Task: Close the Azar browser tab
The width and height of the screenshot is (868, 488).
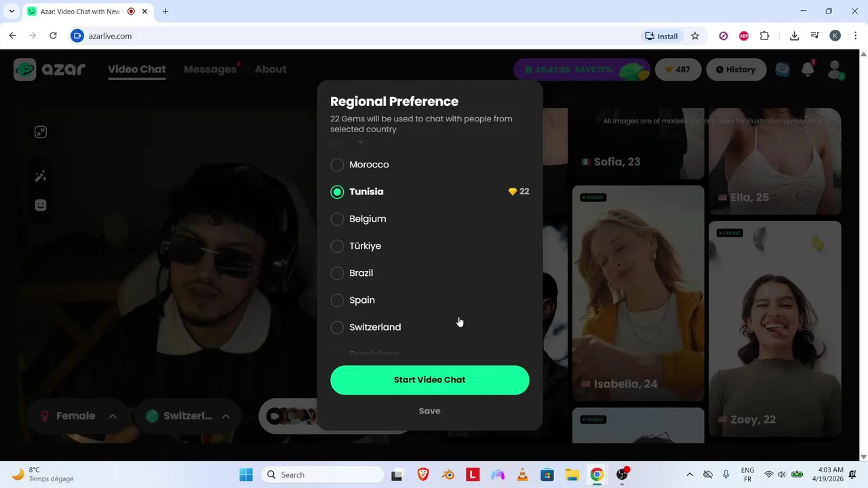Action: tap(144, 12)
